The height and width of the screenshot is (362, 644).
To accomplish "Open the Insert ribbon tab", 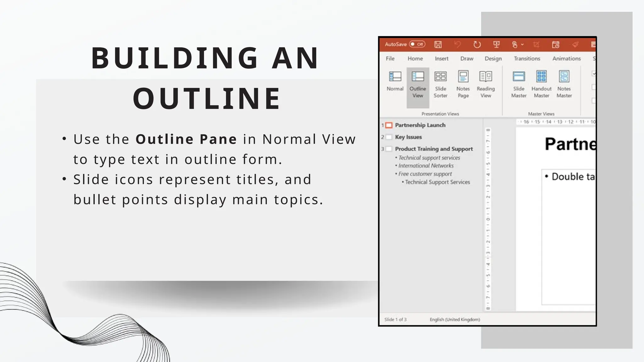I will (x=441, y=58).
